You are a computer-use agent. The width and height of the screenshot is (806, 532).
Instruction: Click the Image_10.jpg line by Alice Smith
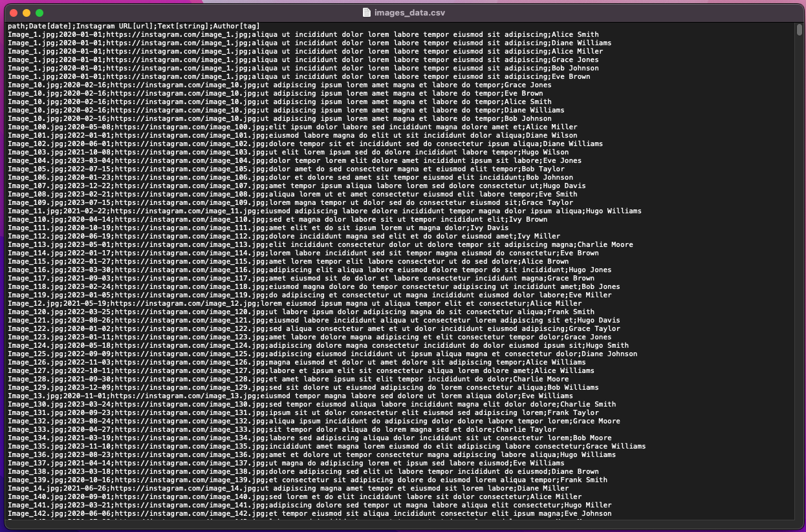[279, 101]
